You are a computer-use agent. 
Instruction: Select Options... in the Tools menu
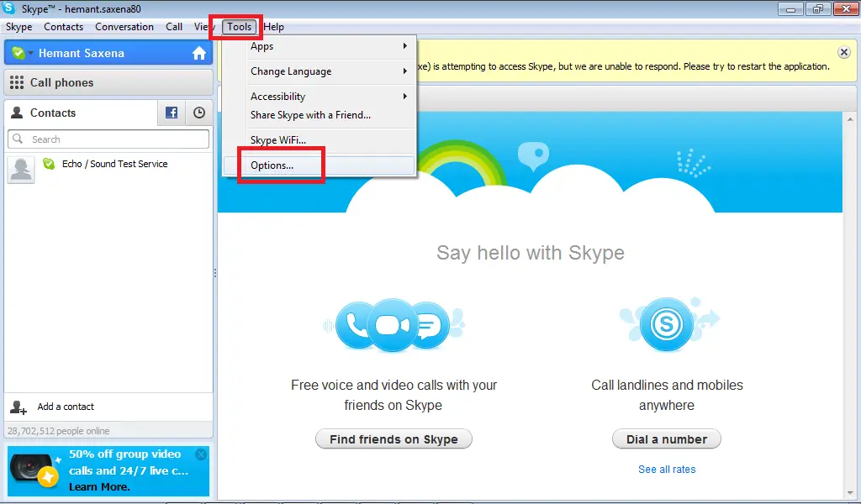click(x=319, y=165)
